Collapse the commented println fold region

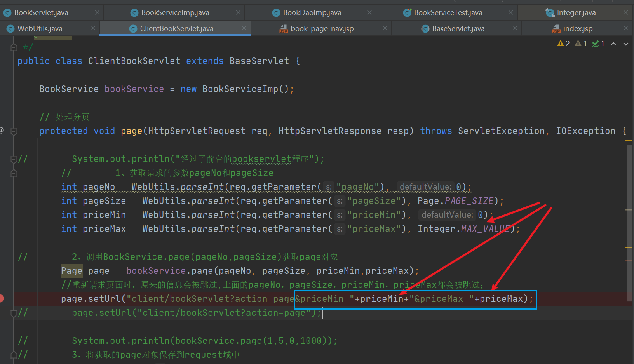(14, 159)
